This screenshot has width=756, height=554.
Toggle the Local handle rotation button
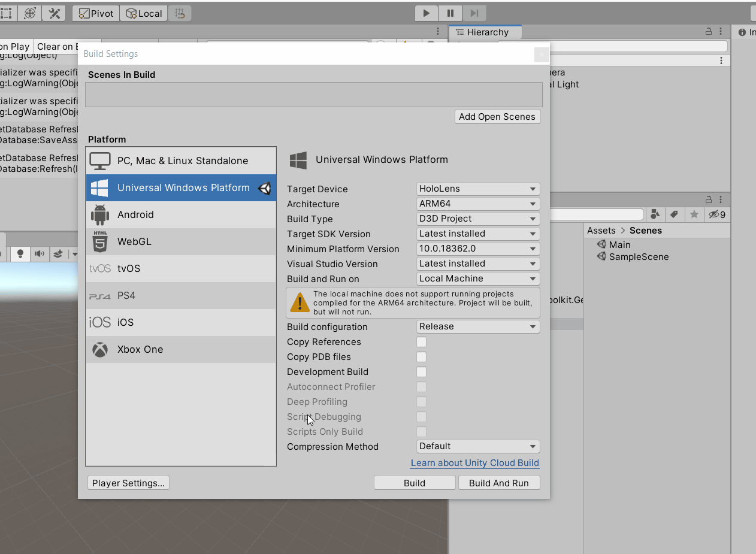pyautogui.click(x=144, y=13)
